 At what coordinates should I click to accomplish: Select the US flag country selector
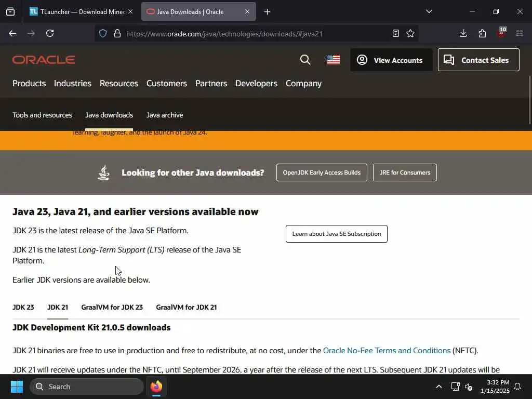tap(334, 60)
